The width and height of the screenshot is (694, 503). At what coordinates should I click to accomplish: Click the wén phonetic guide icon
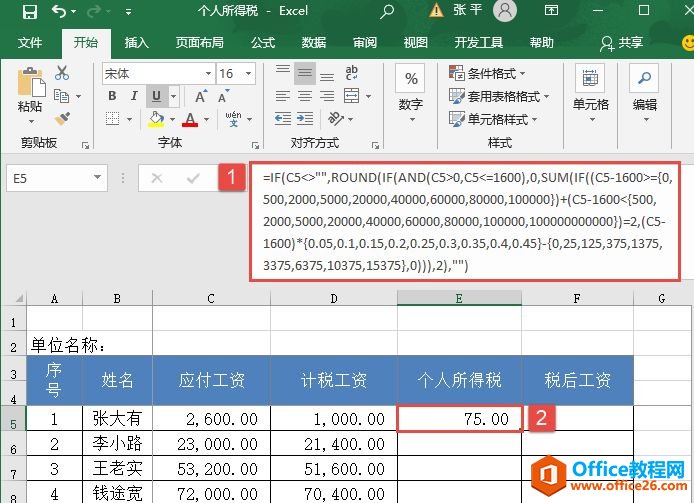point(233,119)
